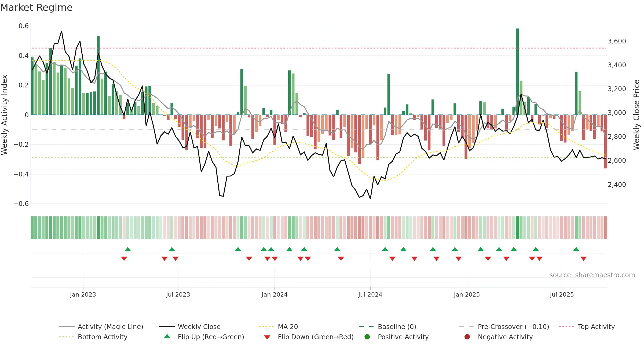Click the Weekly Activity Index axis title
This screenshot has height=362, width=644.
4,115
